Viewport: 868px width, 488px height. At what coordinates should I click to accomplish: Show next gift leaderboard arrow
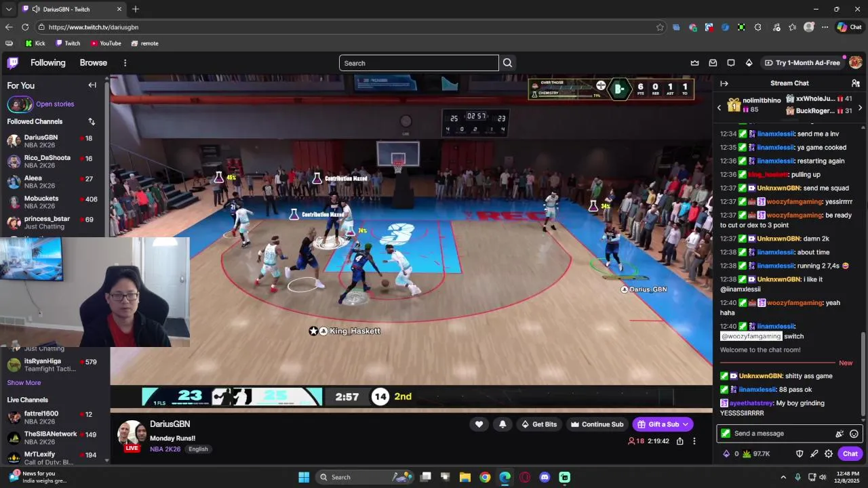(860, 108)
